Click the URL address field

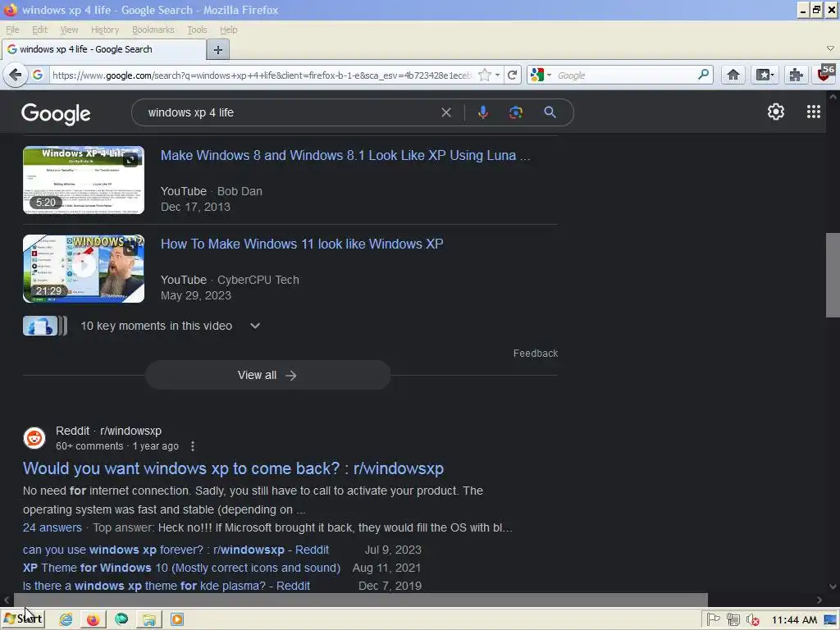(262, 75)
